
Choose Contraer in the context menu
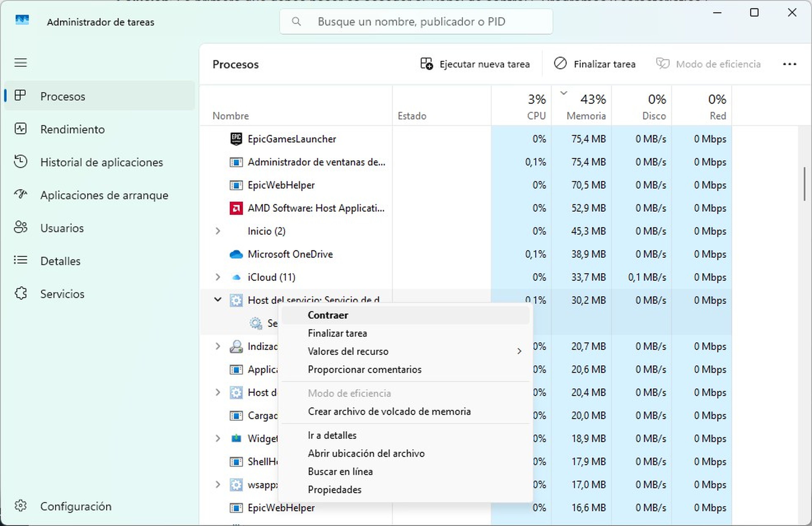[x=405, y=315]
